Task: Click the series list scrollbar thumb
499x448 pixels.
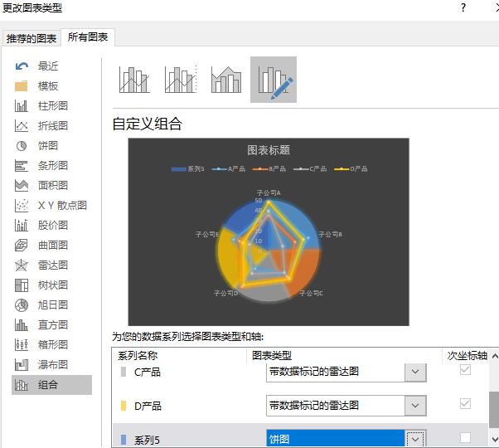Action: pos(494,410)
